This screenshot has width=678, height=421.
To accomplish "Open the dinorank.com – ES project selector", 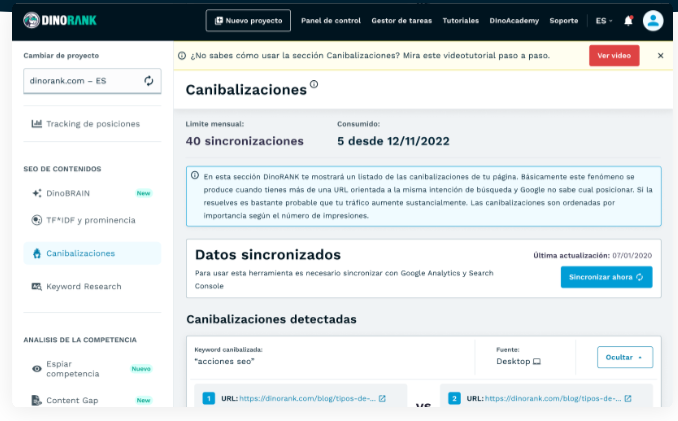I will click(92, 81).
